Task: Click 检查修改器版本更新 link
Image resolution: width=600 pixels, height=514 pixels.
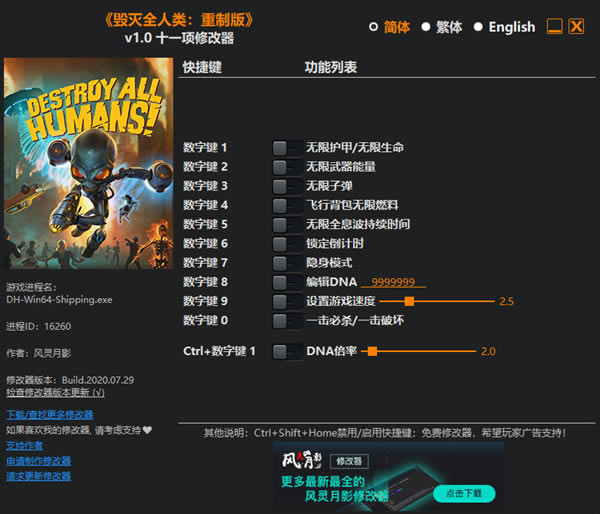Action: [x=55, y=392]
